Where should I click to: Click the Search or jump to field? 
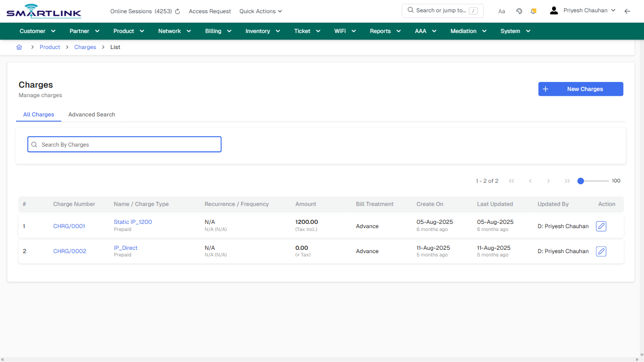(442, 10)
